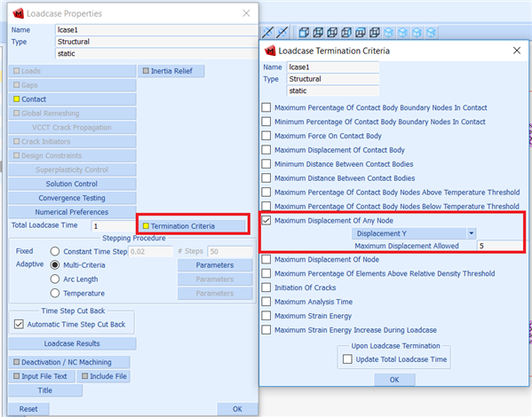The height and width of the screenshot is (417, 532).
Task: Uncheck Maximum Displacement Of Any Node
Action: 266,221
